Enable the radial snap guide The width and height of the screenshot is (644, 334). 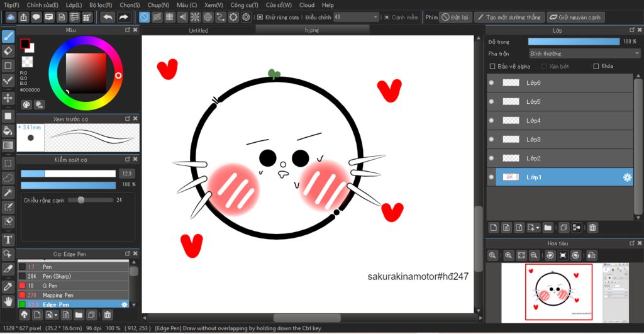coord(195,17)
